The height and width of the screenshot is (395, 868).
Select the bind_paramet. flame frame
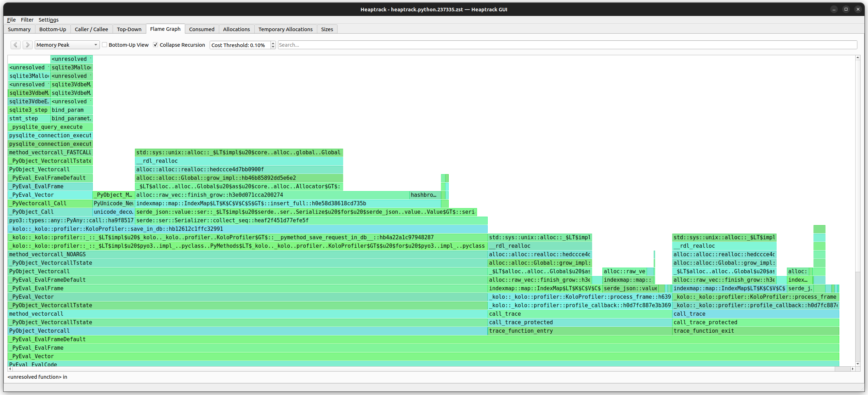[x=72, y=119]
